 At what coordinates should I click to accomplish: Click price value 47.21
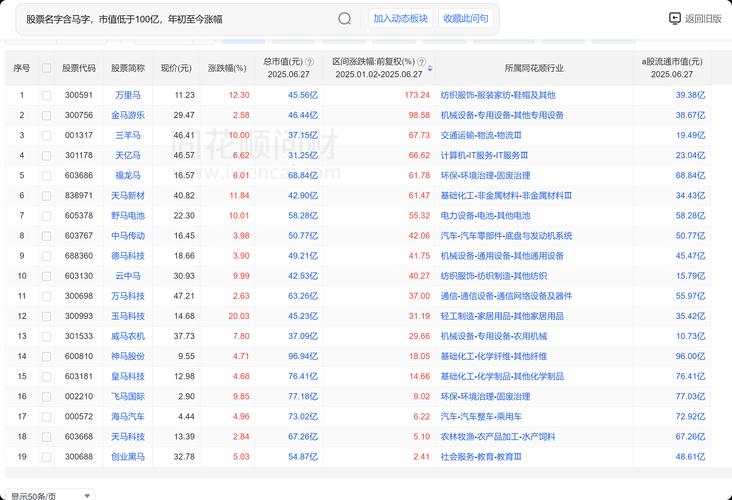(184, 296)
